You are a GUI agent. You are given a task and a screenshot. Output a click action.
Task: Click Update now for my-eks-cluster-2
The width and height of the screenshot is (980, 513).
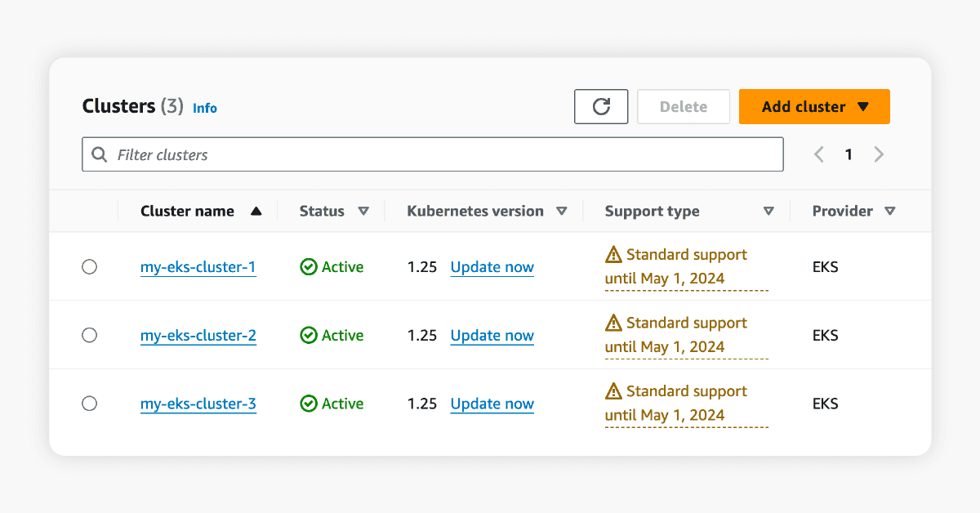(492, 336)
